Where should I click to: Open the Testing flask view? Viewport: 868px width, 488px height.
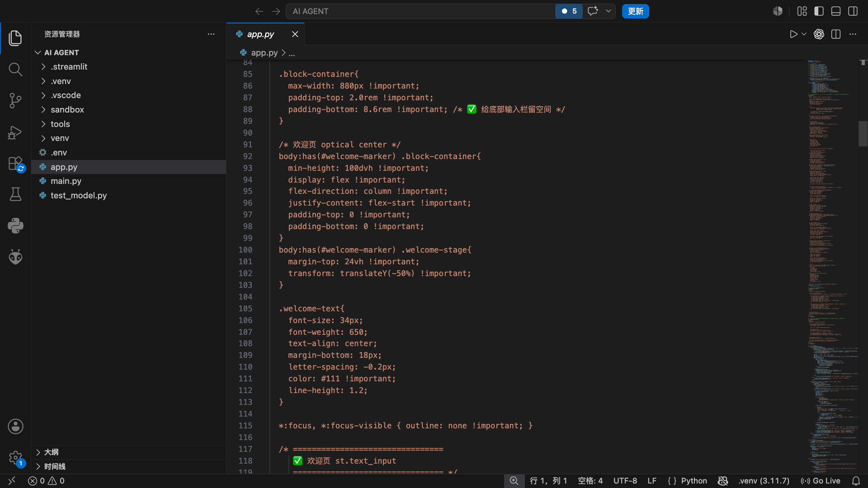[15, 194]
